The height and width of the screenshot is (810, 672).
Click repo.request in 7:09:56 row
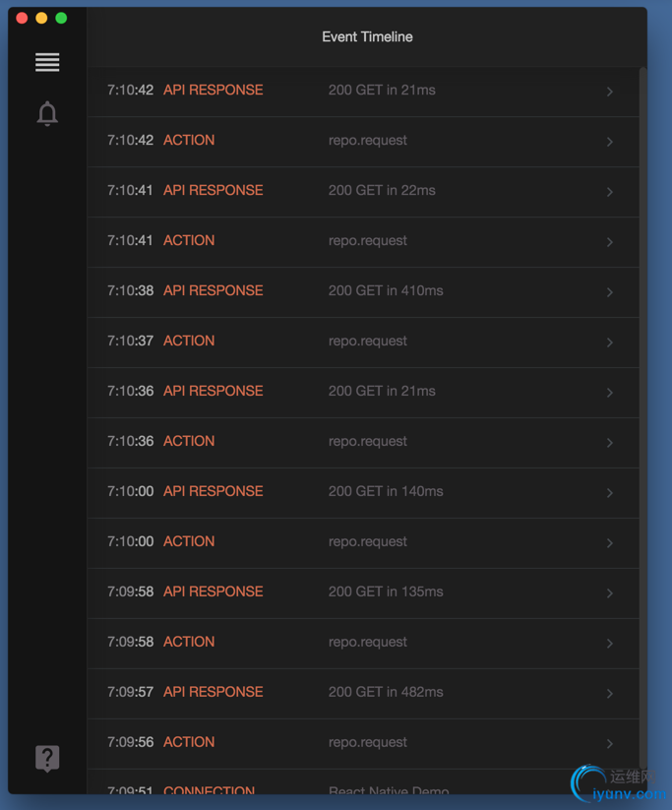coord(368,742)
